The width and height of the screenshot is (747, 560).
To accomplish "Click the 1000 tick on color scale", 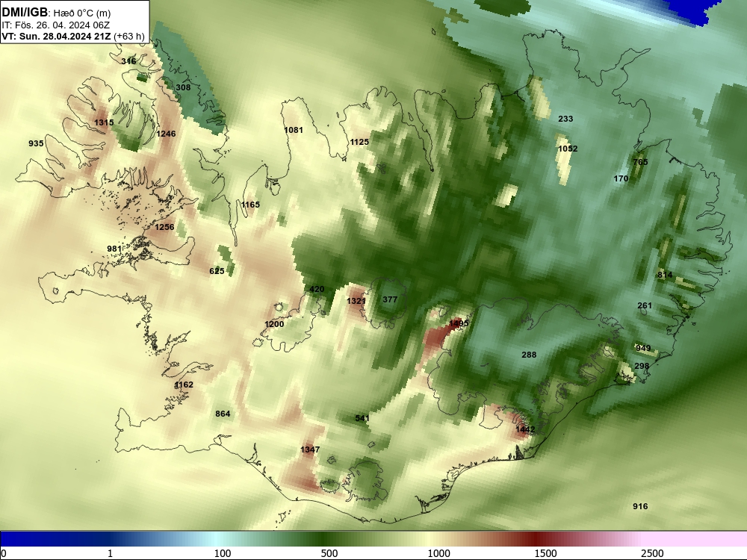I will pyautogui.click(x=438, y=553).
